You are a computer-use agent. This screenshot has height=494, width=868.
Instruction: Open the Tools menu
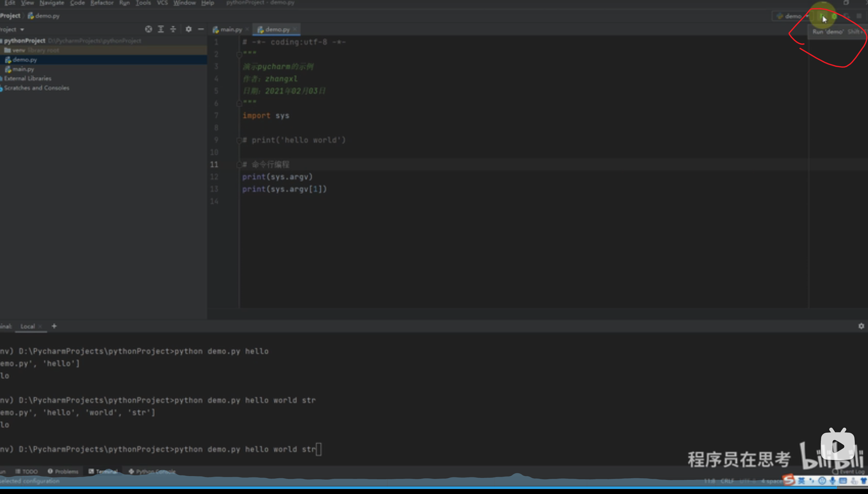pyautogui.click(x=143, y=3)
